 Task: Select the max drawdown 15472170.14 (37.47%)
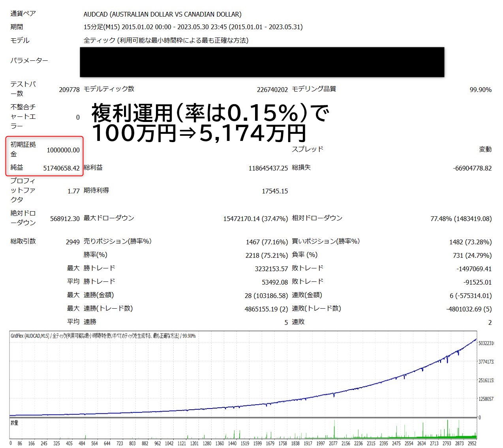coord(255,219)
